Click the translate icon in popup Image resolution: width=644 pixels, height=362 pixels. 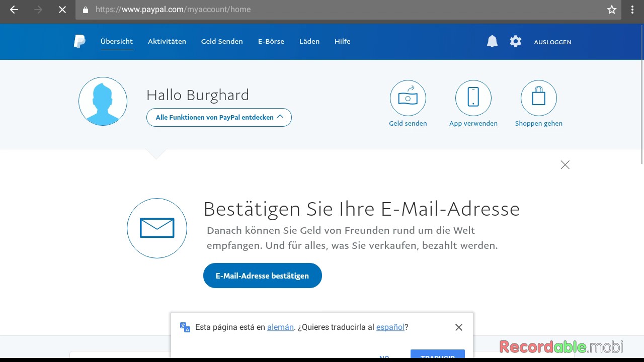(185, 327)
